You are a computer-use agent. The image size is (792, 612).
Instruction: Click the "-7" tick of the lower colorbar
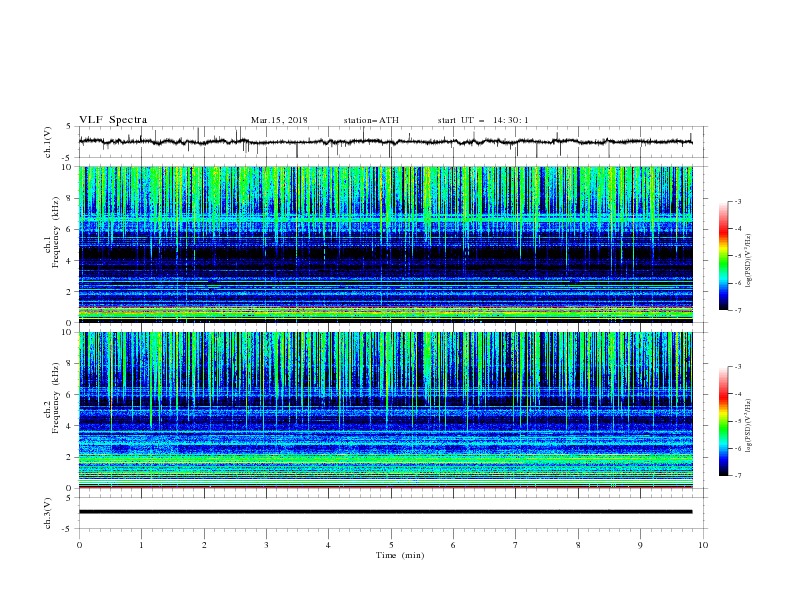[x=737, y=476]
